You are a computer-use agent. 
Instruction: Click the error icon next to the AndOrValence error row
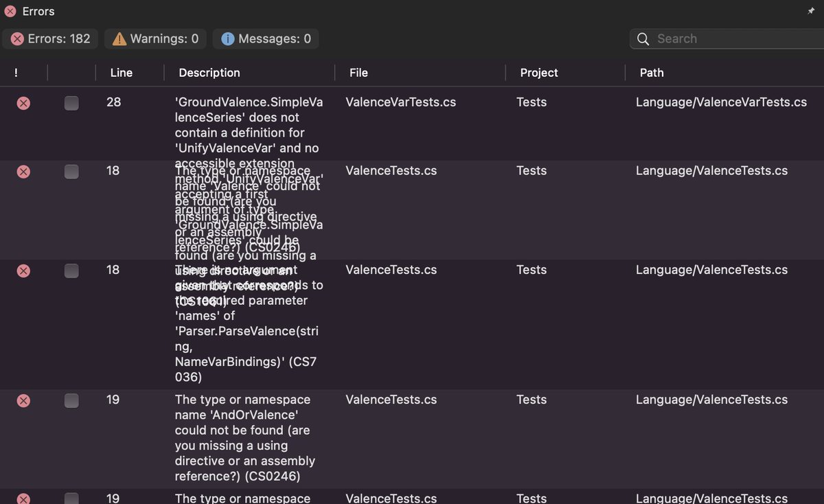click(23, 400)
